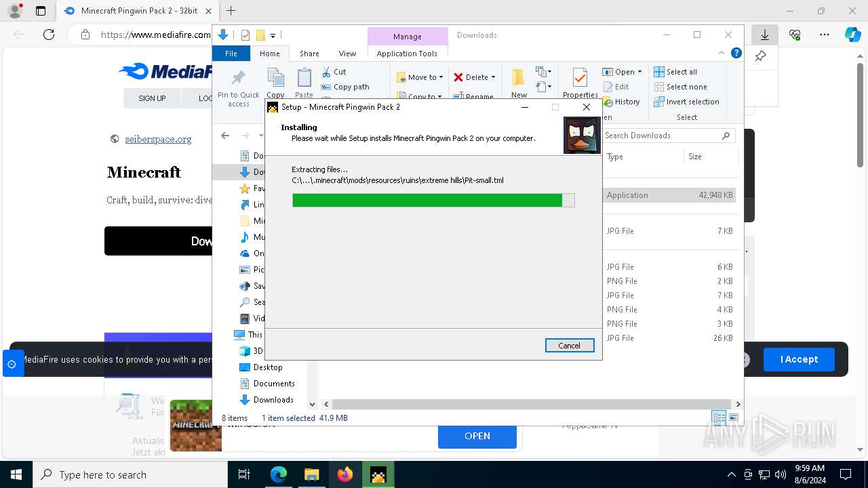
Task: Click the volume icon in system tray
Action: pyautogui.click(x=781, y=474)
